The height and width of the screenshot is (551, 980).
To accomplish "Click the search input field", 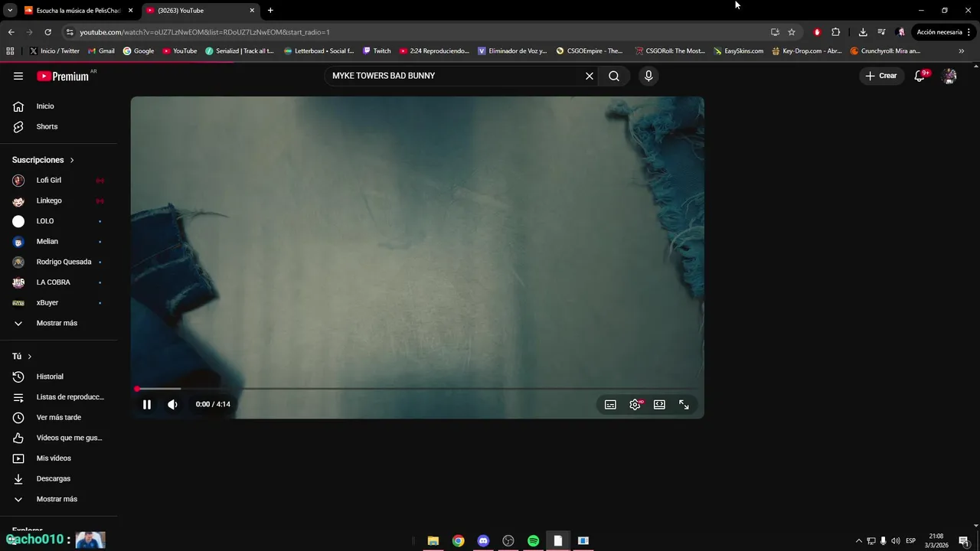I will [456, 76].
